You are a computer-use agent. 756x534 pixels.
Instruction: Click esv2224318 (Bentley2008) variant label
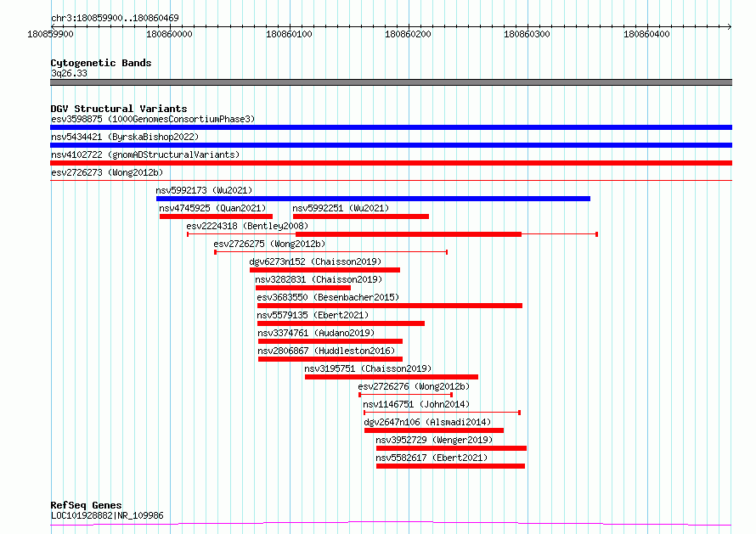click(x=247, y=226)
